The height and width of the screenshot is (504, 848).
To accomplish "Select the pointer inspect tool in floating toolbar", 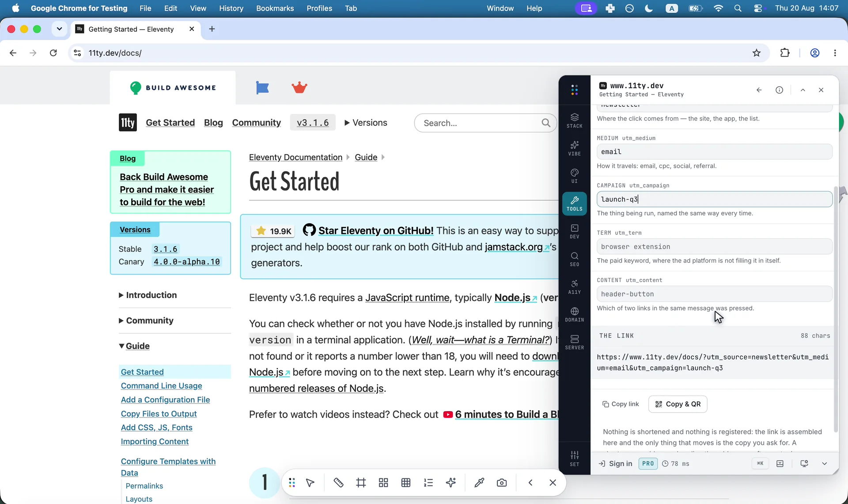I will [x=310, y=483].
